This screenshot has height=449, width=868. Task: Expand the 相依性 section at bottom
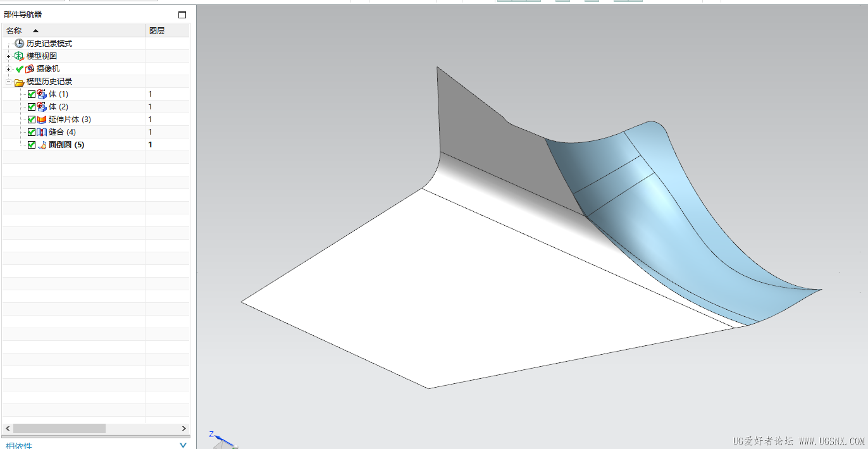point(183,445)
